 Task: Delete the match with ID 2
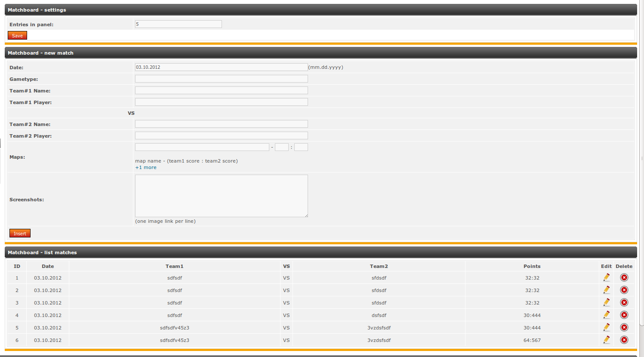(624, 290)
